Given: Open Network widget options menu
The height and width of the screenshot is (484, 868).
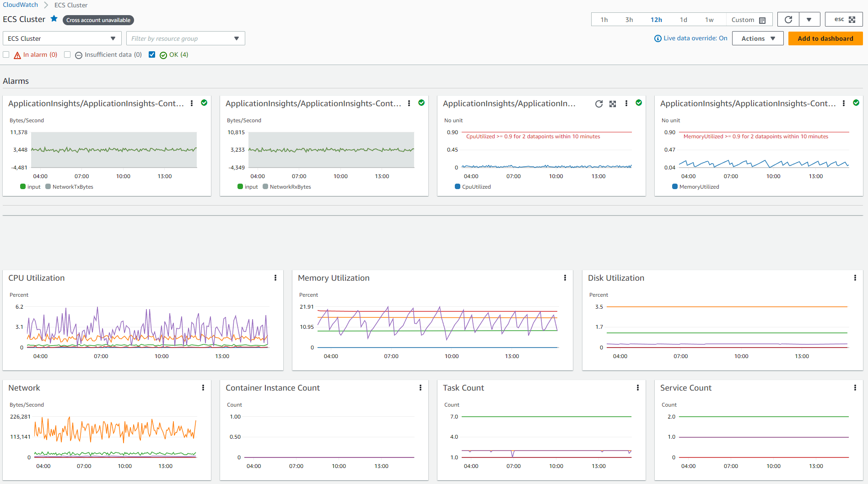Looking at the screenshot, I should 203,388.
